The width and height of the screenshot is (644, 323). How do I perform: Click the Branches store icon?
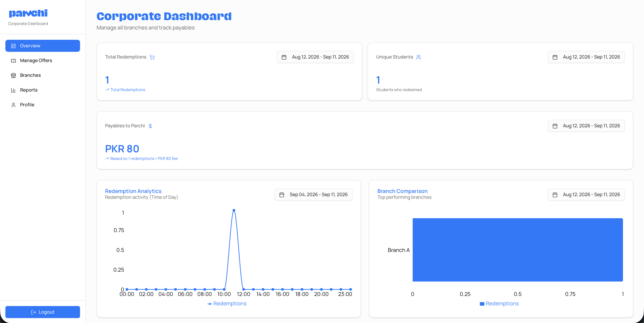point(13,76)
